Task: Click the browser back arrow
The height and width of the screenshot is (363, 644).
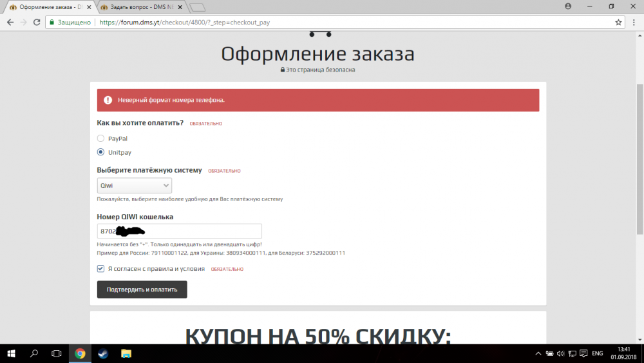Action: point(9,22)
